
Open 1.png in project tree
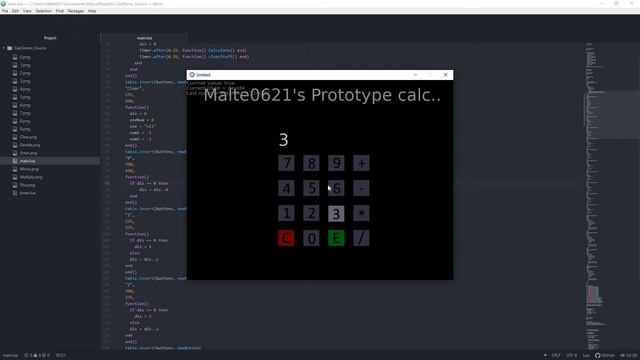(25, 65)
